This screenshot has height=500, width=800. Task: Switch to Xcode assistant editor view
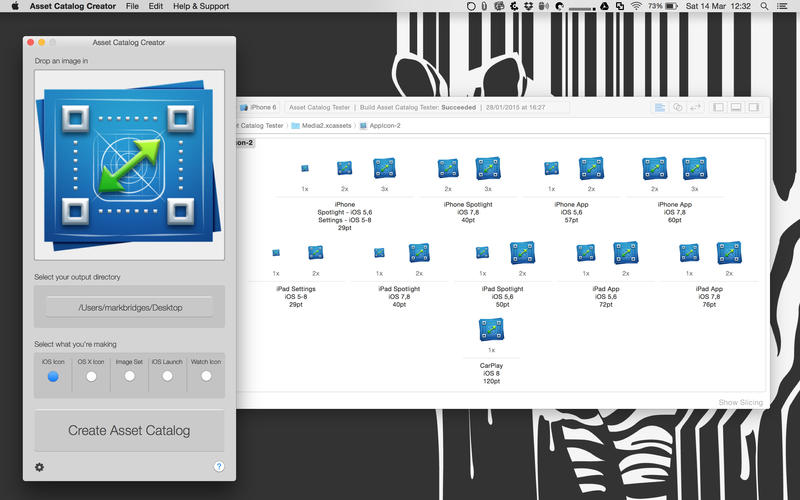678,107
